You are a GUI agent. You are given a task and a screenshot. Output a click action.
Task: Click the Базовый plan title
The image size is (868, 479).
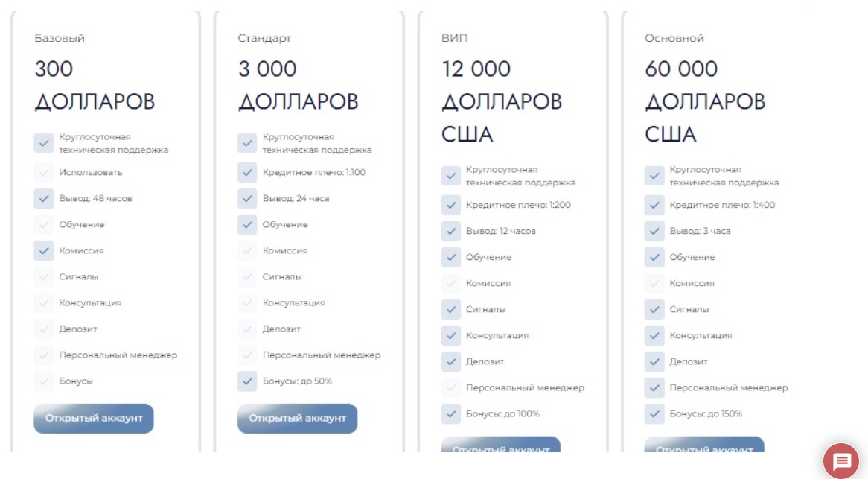(x=60, y=38)
